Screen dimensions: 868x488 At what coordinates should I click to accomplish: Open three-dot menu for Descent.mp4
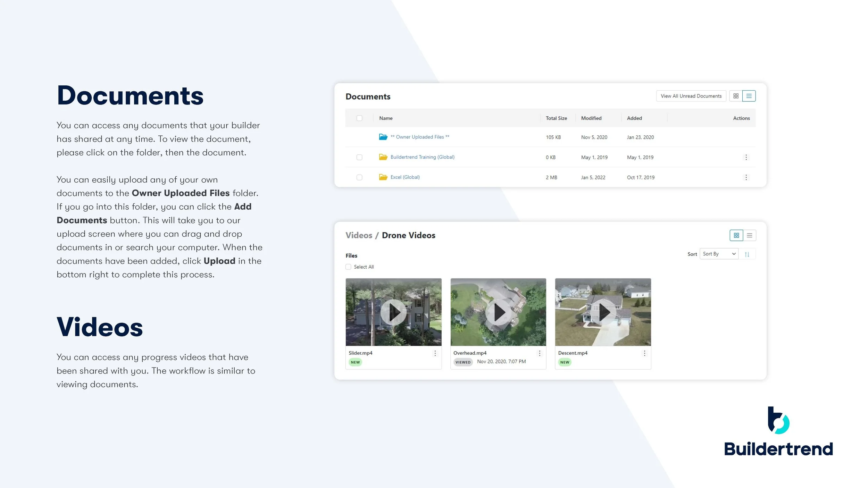pos(644,353)
